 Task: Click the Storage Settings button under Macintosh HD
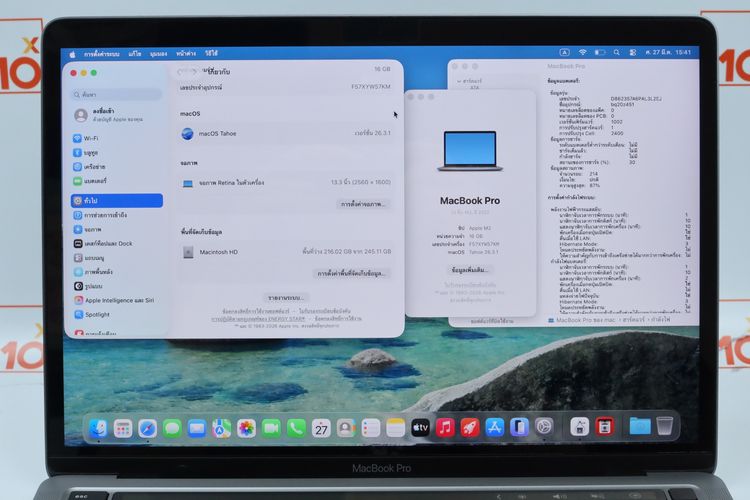tap(351, 274)
